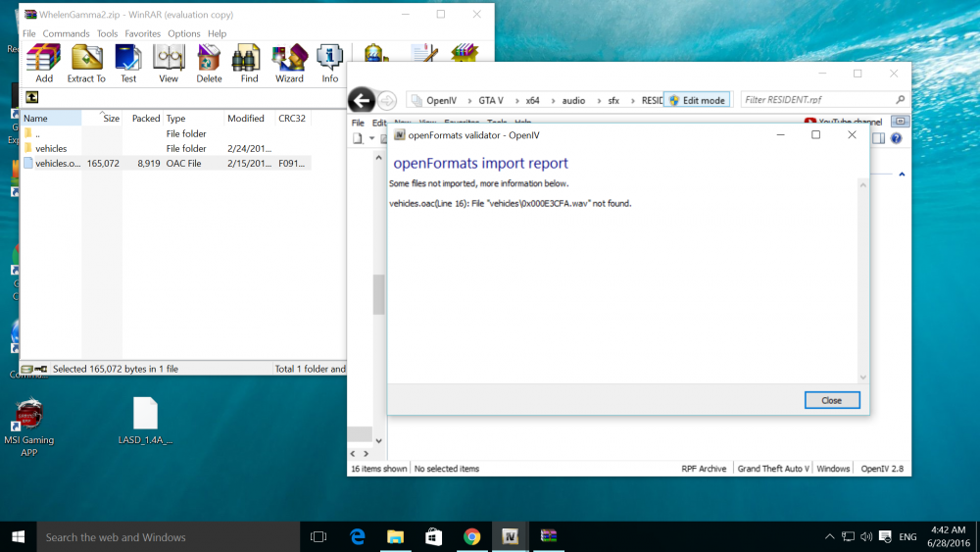Expand the chevron after OpenIV in breadcrumb
Screen dimensions: 980x552
click(x=468, y=100)
